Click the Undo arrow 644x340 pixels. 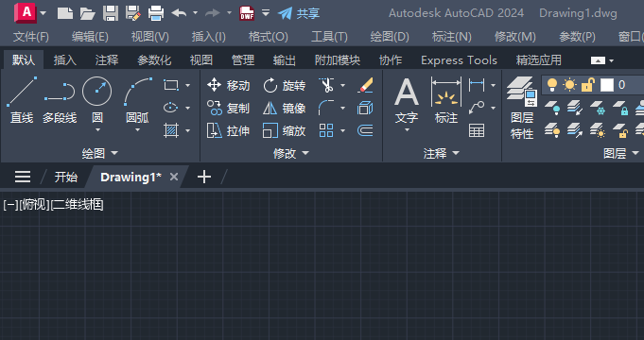pyautogui.click(x=179, y=13)
